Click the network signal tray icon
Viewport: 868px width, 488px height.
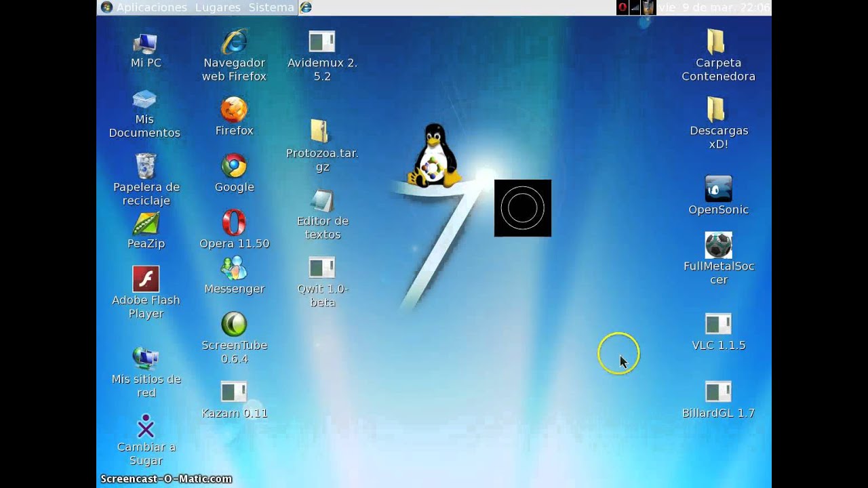pyautogui.click(x=635, y=7)
